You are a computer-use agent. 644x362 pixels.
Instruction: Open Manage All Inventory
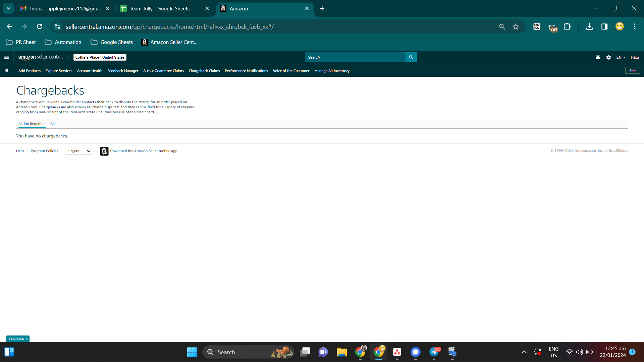332,71
